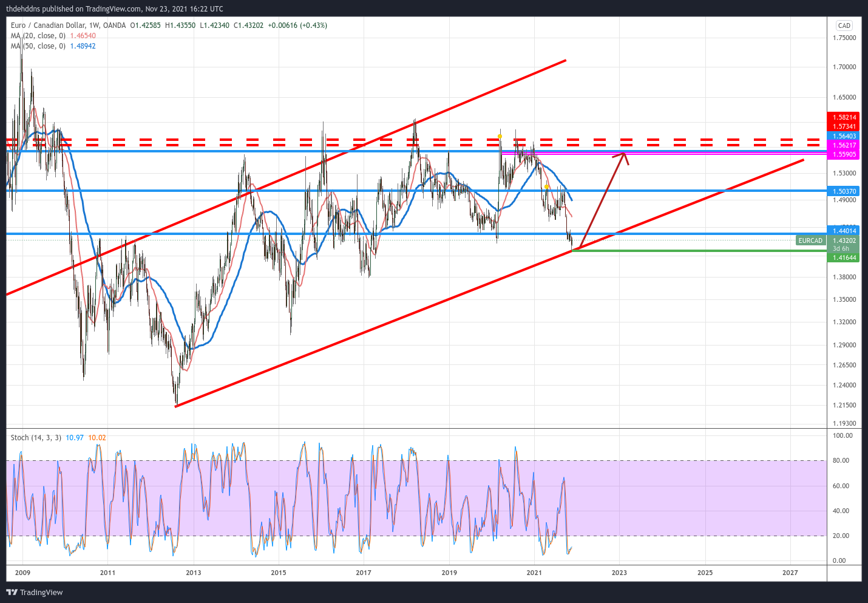The width and height of the screenshot is (868, 603).
Task: Click the high price H1.43550
Action: 180,26
